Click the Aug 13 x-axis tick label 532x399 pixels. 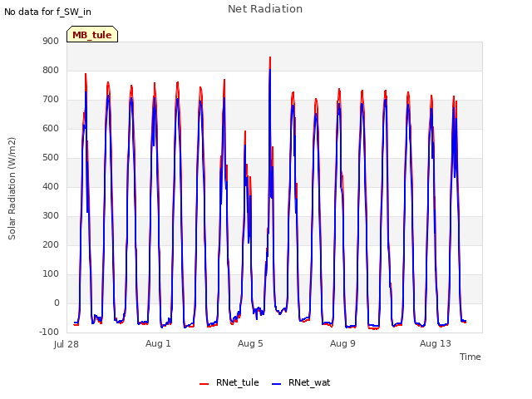tap(436, 343)
